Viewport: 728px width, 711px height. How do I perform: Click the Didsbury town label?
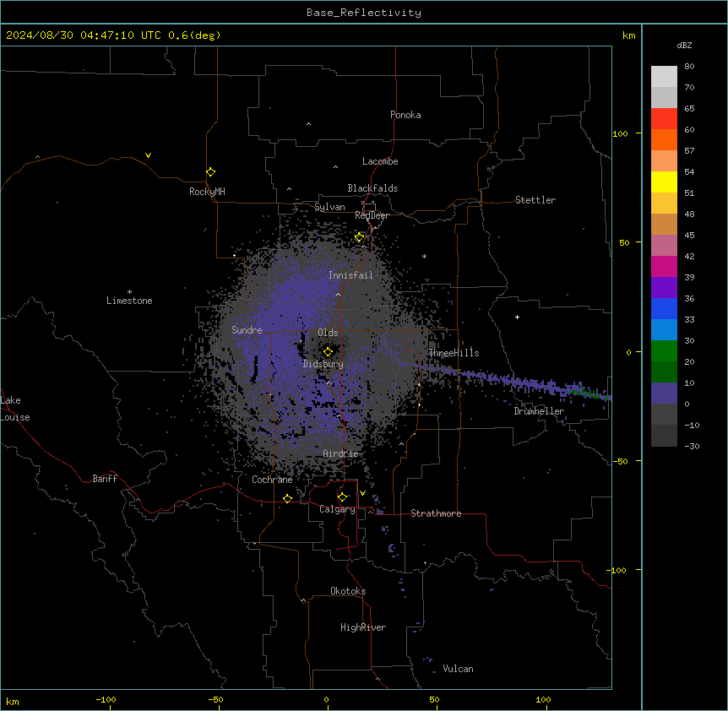tap(323, 364)
